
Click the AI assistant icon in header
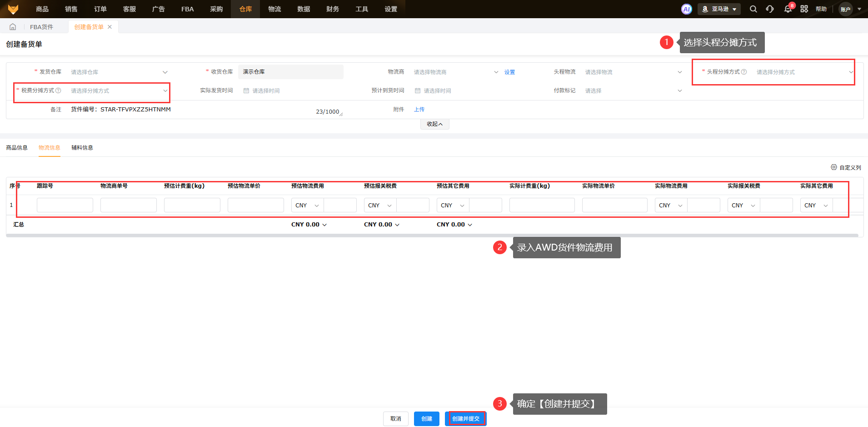pyautogui.click(x=686, y=9)
